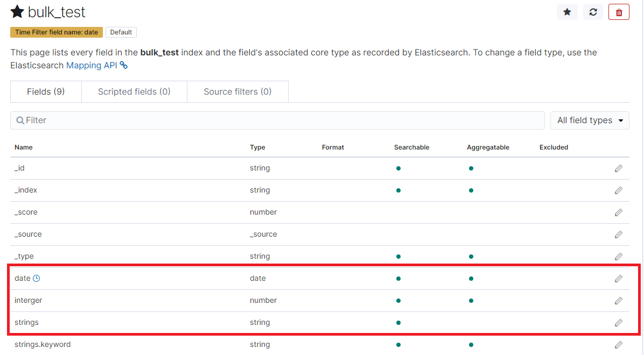The width and height of the screenshot is (644, 355).
Task: Edit the _source field using pencil icon
Action: pos(618,234)
